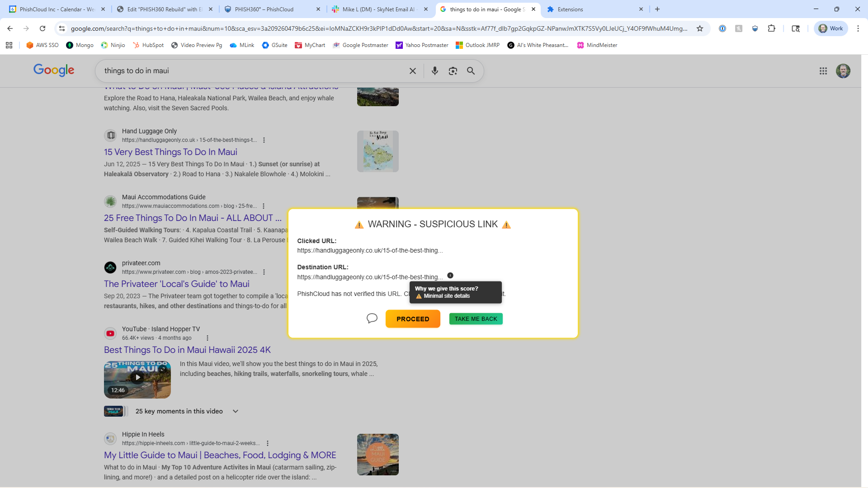The width and height of the screenshot is (868, 488).
Task: Open Google Lens image search
Action: pos(453,71)
